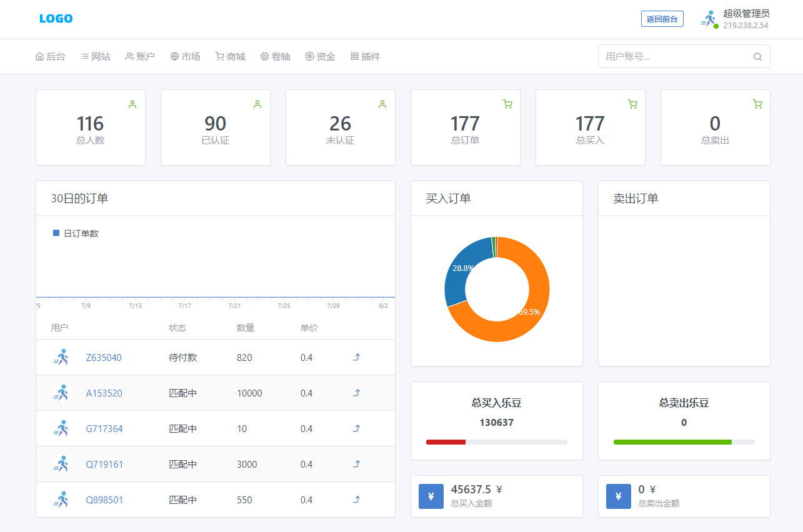Click the arrow icon in G717364 row
Viewport: 803px width, 532px height.
pos(357,428)
